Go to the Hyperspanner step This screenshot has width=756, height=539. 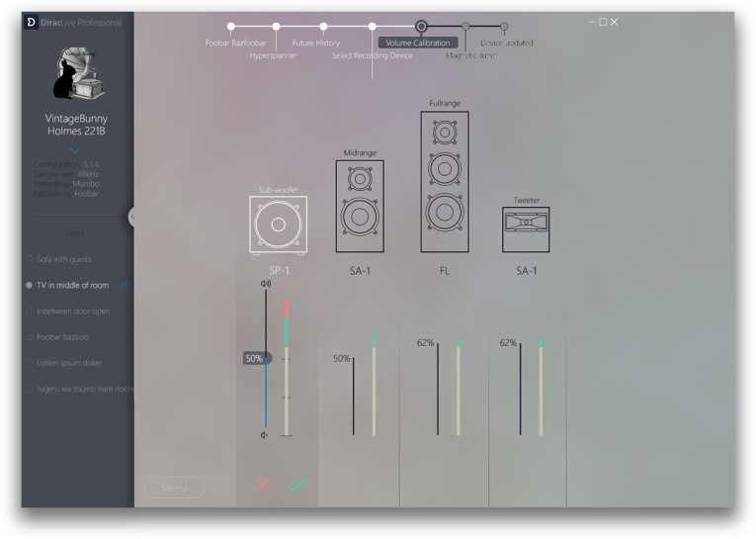(273, 55)
